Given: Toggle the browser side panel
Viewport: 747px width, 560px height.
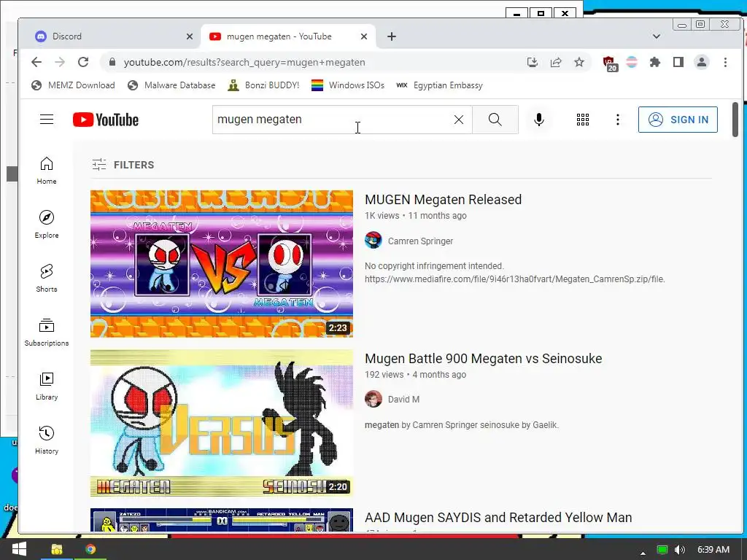Looking at the screenshot, I should tap(678, 62).
